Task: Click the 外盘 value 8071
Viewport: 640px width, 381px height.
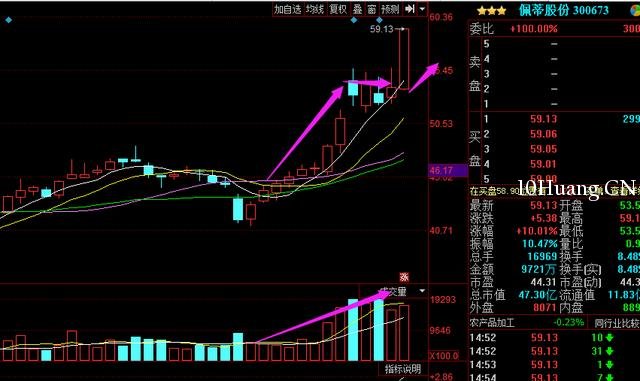Action: click(544, 307)
